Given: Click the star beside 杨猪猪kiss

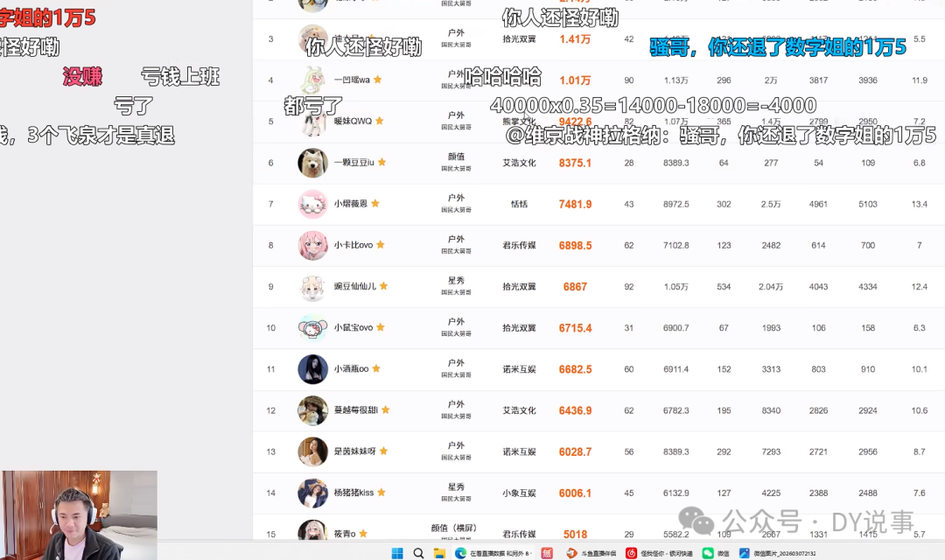Looking at the screenshot, I should pos(381,493).
